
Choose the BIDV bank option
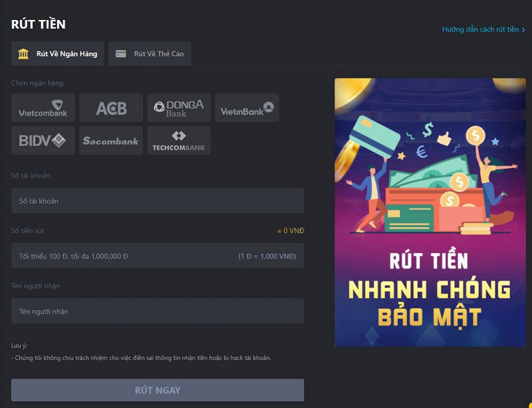coord(43,140)
